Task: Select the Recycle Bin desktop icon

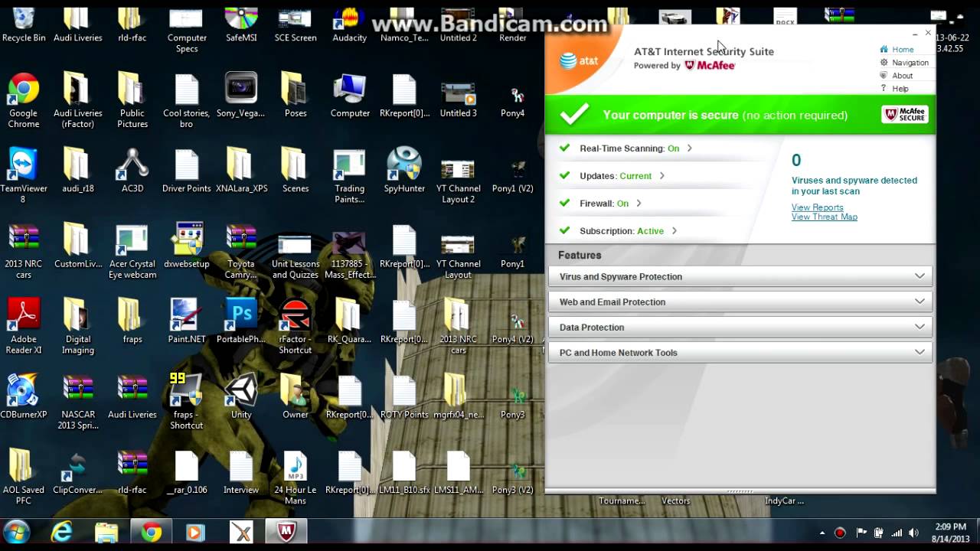Action: 24,25
